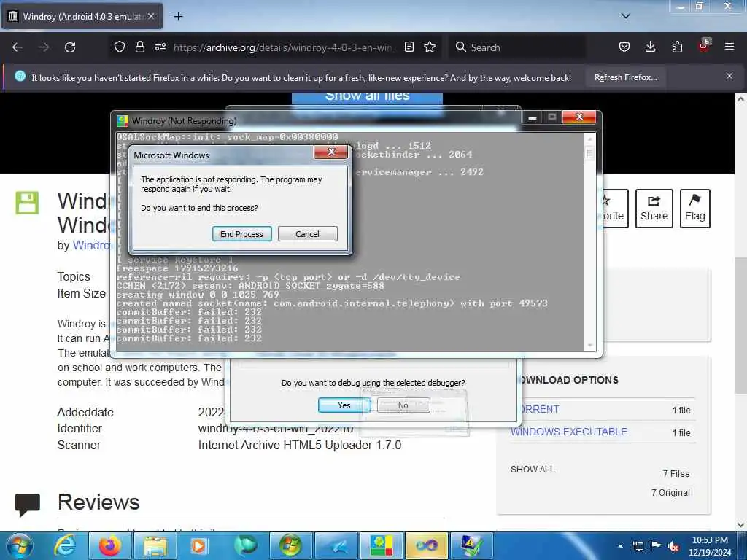
Task: Click the SHOW ALL download options link
Action: coord(533,470)
